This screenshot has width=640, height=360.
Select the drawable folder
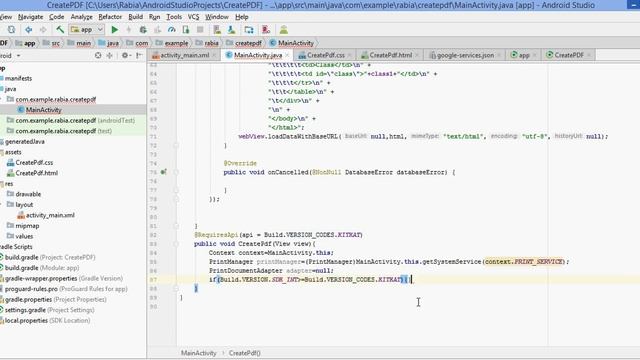pos(28,194)
